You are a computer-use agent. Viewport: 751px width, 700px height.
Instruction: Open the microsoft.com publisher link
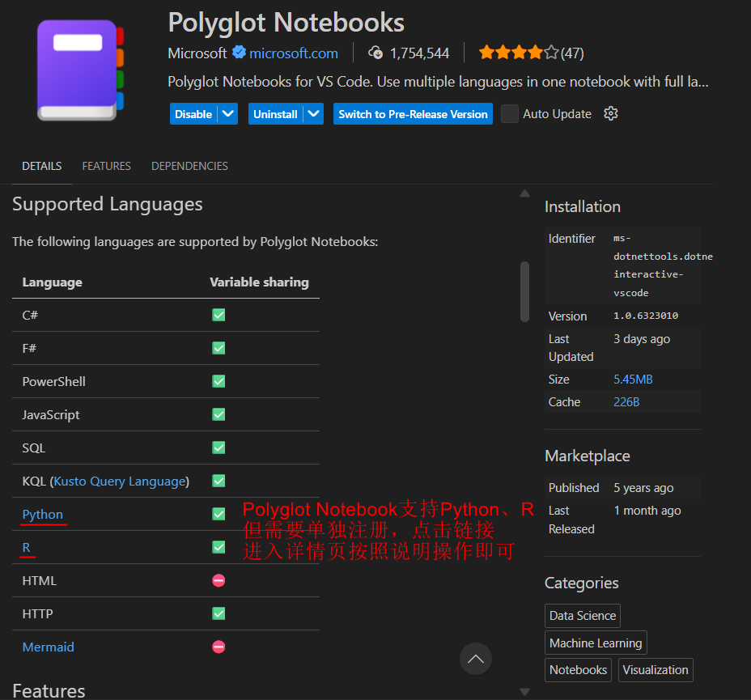(x=294, y=53)
